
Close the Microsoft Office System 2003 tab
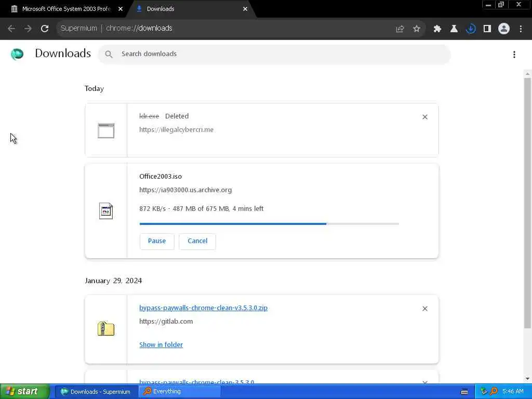point(120,9)
